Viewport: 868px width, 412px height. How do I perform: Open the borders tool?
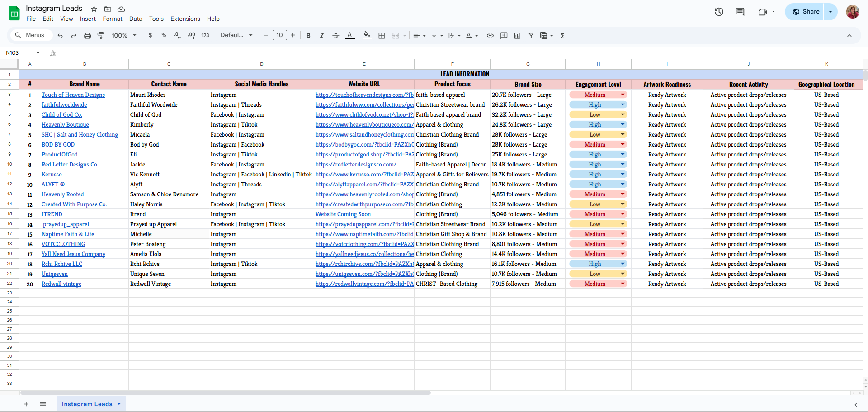[382, 36]
